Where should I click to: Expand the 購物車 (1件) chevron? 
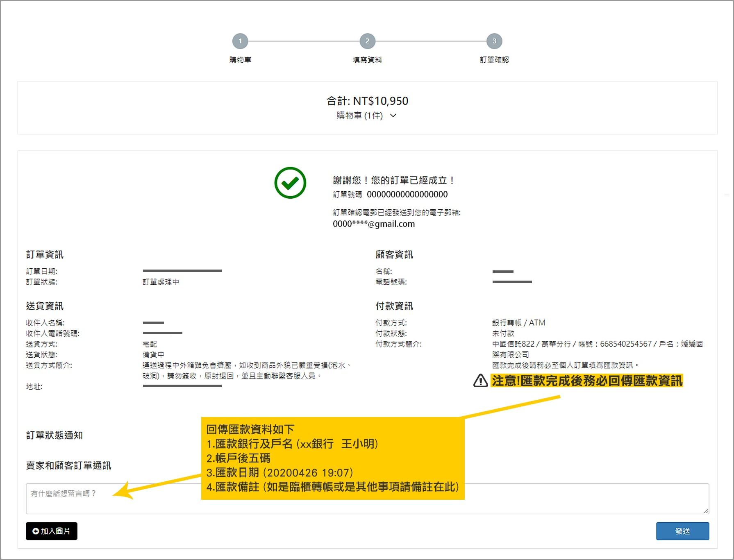pos(393,116)
